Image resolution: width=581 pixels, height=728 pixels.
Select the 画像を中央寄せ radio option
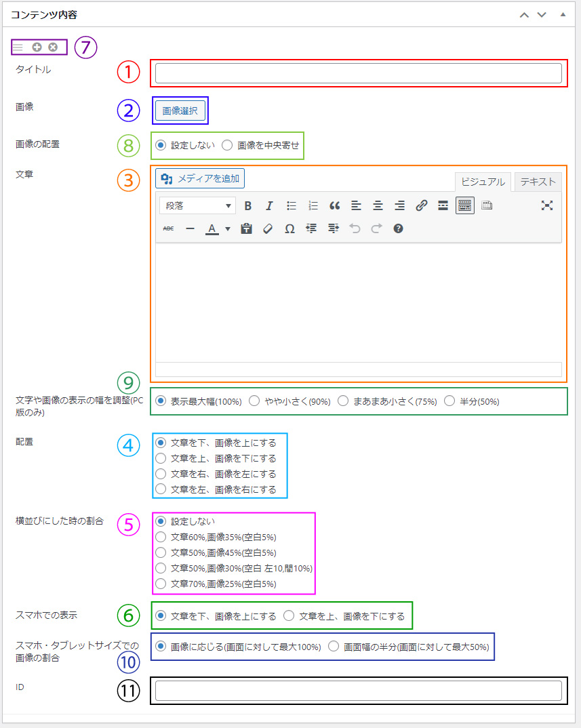coord(228,145)
